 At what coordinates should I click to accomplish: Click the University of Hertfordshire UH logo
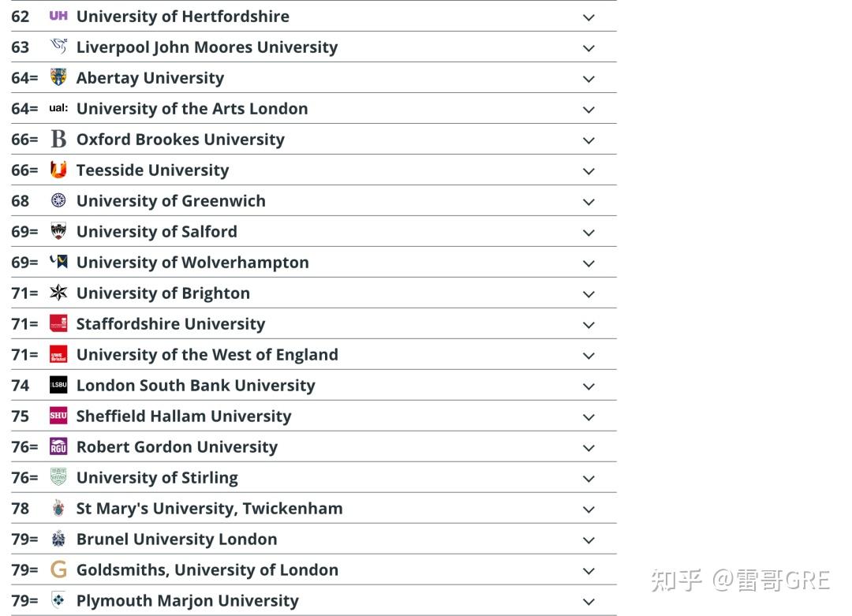coord(58,16)
